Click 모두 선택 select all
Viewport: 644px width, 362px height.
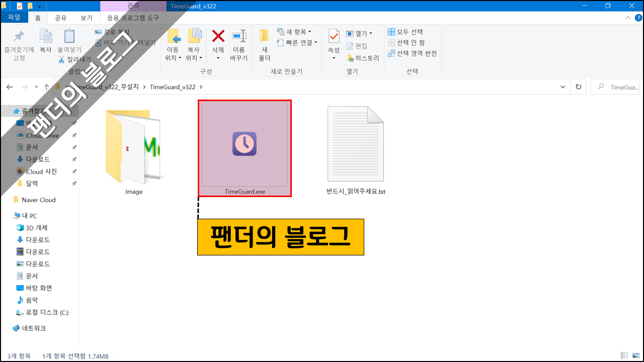tap(406, 32)
